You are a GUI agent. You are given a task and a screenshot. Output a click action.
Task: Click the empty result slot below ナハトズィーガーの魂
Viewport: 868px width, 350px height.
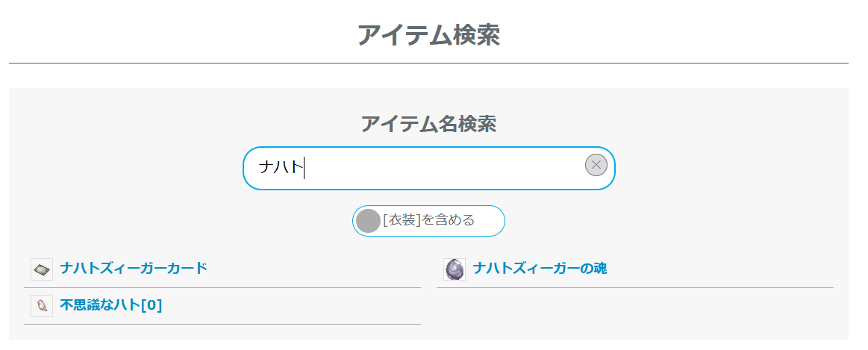[x=634, y=307]
